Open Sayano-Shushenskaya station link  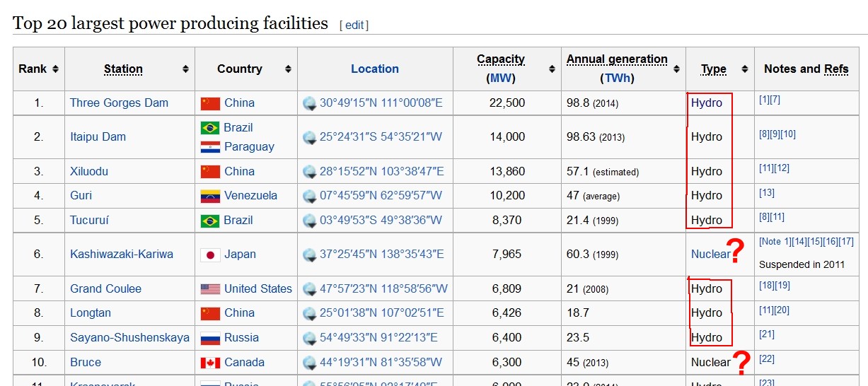pos(129,337)
